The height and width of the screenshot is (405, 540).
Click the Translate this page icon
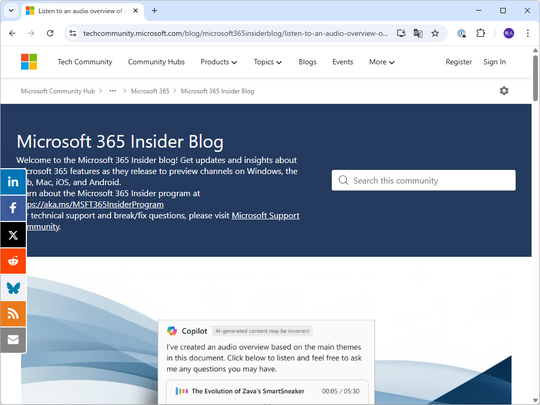coord(418,33)
